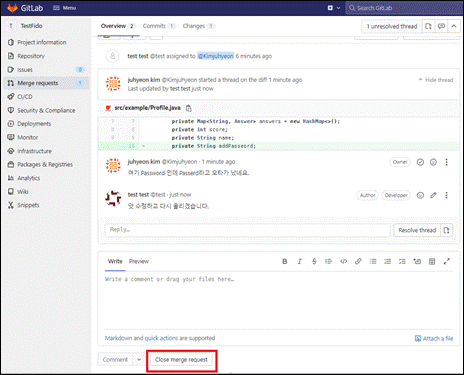The height and width of the screenshot is (375, 464).
Task: Apply strikethrough formatting
Action: coord(314,262)
